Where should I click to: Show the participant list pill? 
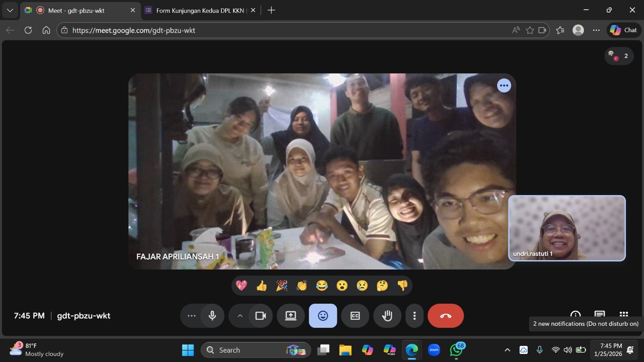click(619, 56)
